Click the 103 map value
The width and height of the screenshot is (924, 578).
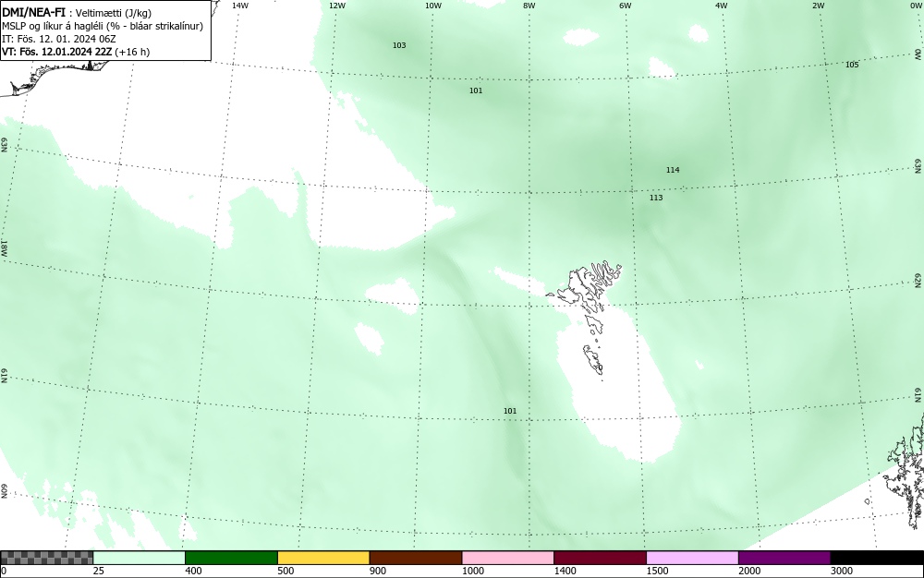click(399, 45)
